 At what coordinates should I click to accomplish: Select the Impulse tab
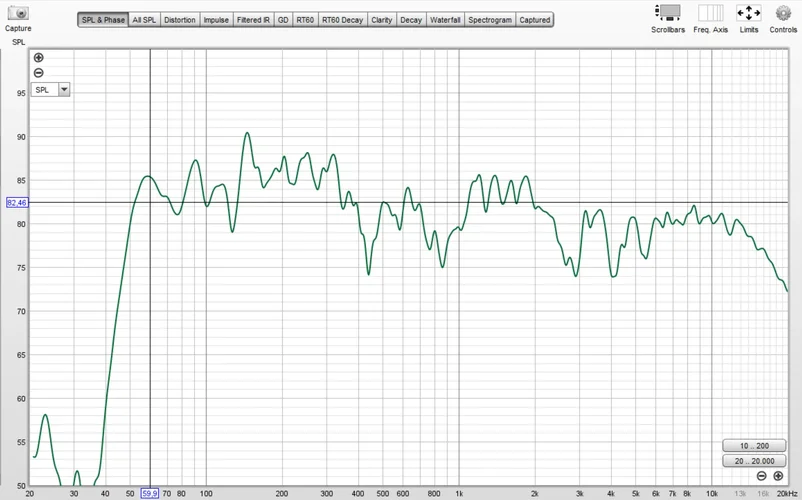[x=216, y=20]
